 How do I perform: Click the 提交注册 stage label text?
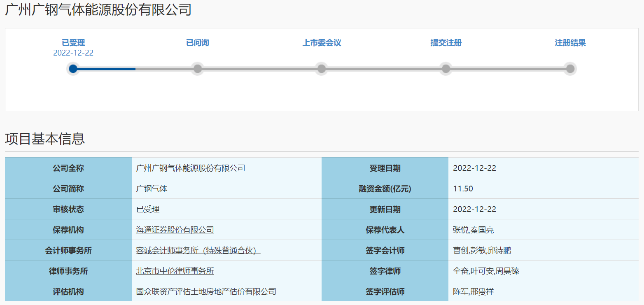446,42
